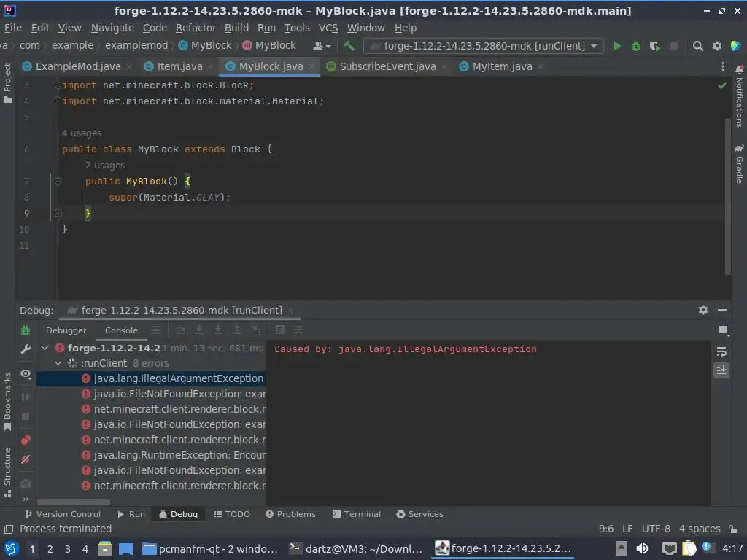Fold the MyBlock constructor at line 7
The height and width of the screenshot is (560, 747).
[x=58, y=181]
